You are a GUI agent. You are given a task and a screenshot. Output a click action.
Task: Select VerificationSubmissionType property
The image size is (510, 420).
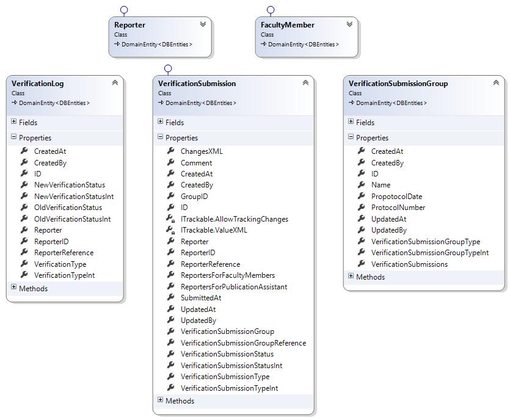coord(225,377)
